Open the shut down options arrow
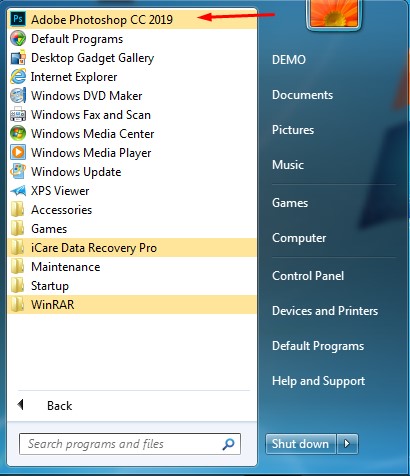The width and height of the screenshot is (410, 476). [x=347, y=444]
